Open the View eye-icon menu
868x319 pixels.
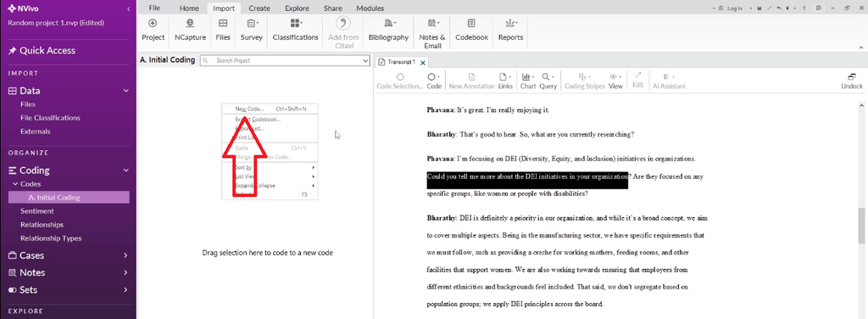coord(615,81)
